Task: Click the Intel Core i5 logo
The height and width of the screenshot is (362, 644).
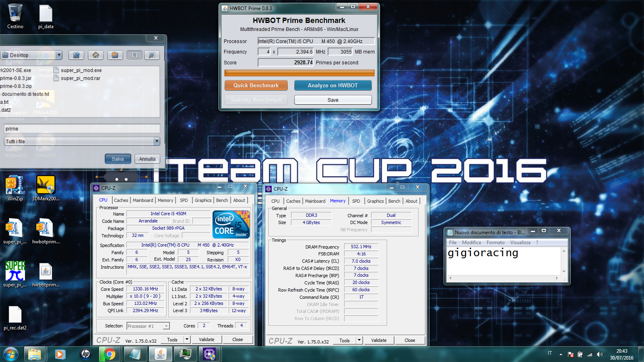Action: click(231, 224)
